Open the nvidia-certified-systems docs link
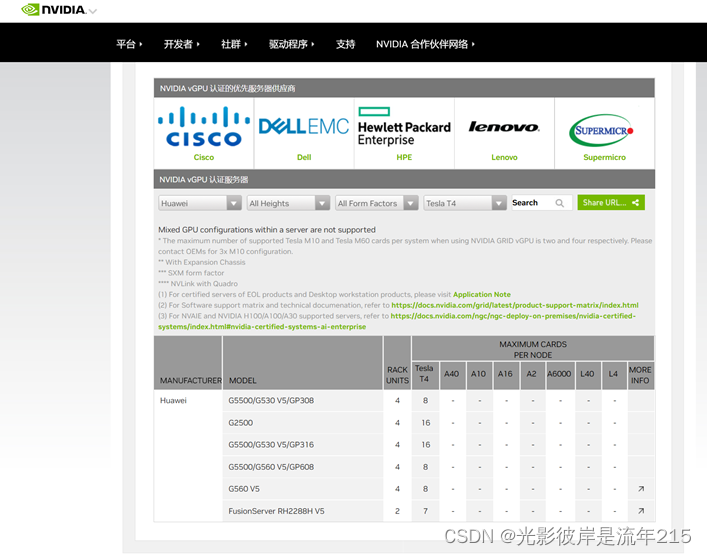The image size is (707, 556). tap(397, 321)
